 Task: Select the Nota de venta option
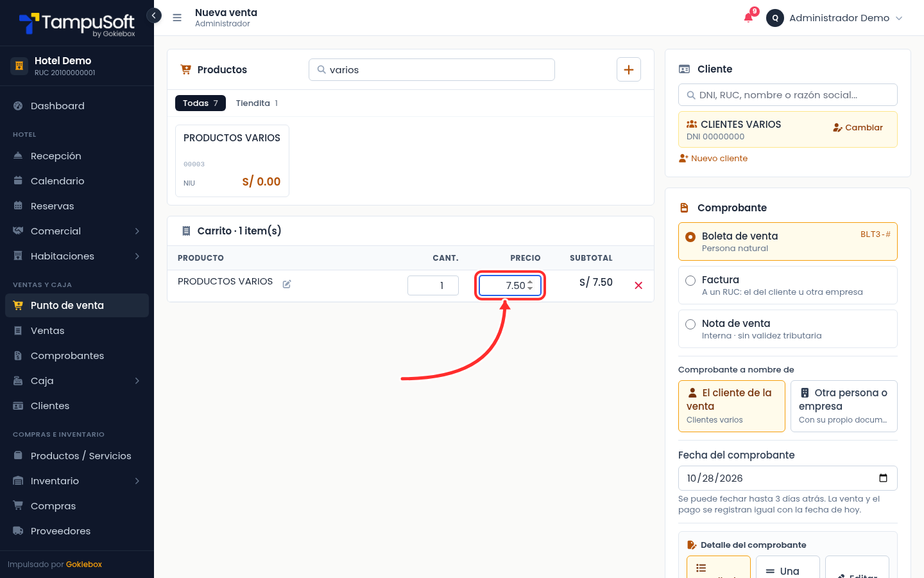pos(788,329)
